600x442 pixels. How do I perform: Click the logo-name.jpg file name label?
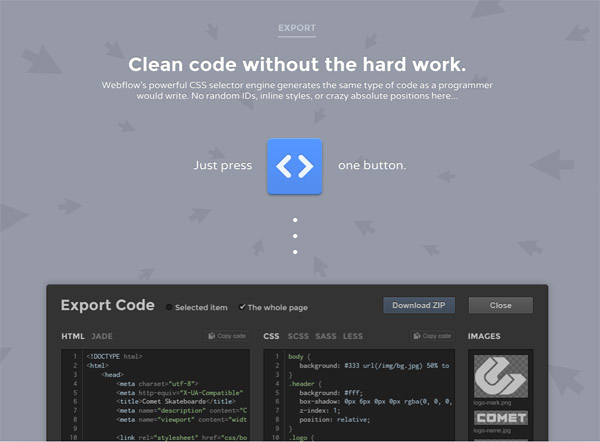tap(492, 431)
